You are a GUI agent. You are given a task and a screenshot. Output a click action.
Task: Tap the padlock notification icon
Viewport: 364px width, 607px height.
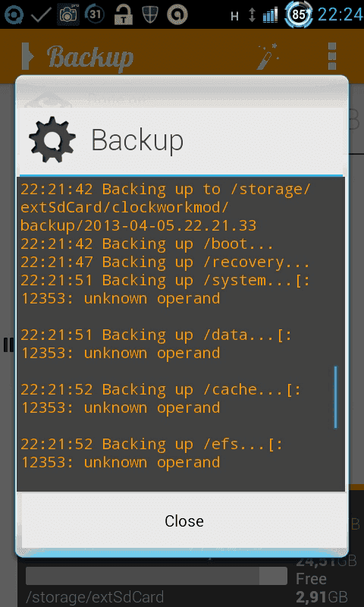124,14
